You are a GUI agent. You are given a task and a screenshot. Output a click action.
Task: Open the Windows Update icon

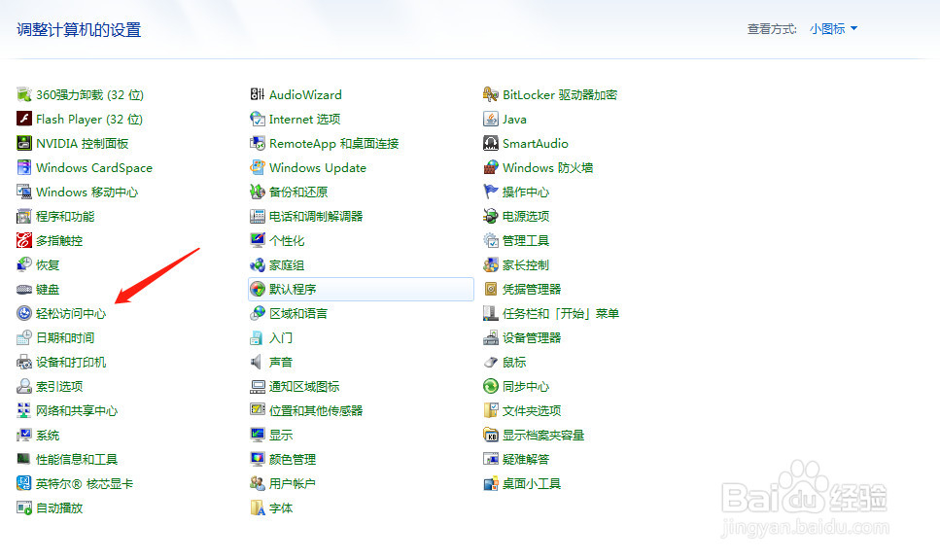coord(258,168)
